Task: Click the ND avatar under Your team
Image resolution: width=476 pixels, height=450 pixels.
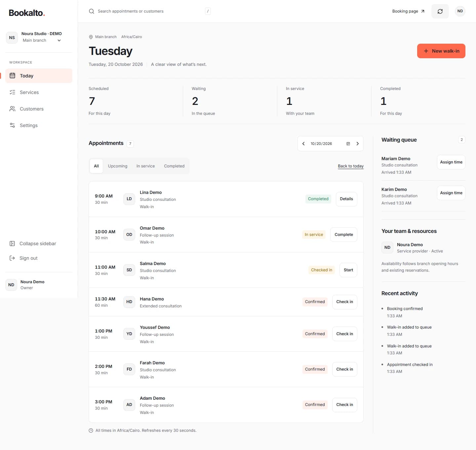Action: point(387,247)
